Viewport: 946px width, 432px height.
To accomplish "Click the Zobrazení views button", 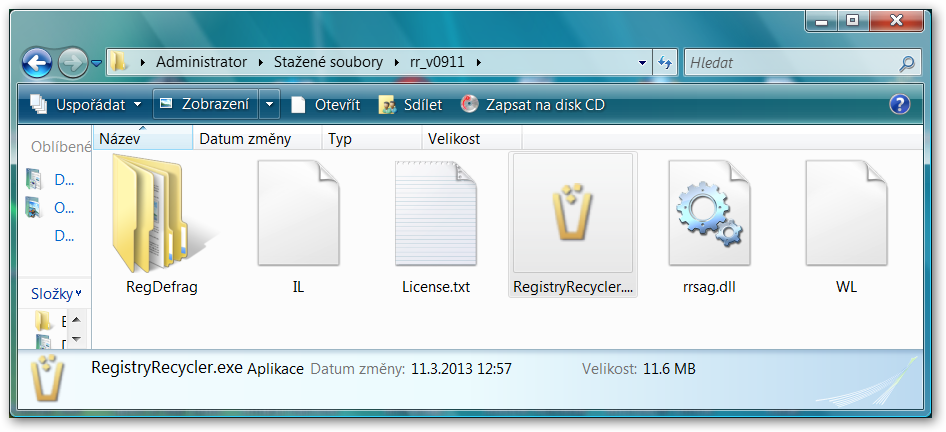I will pos(206,104).
